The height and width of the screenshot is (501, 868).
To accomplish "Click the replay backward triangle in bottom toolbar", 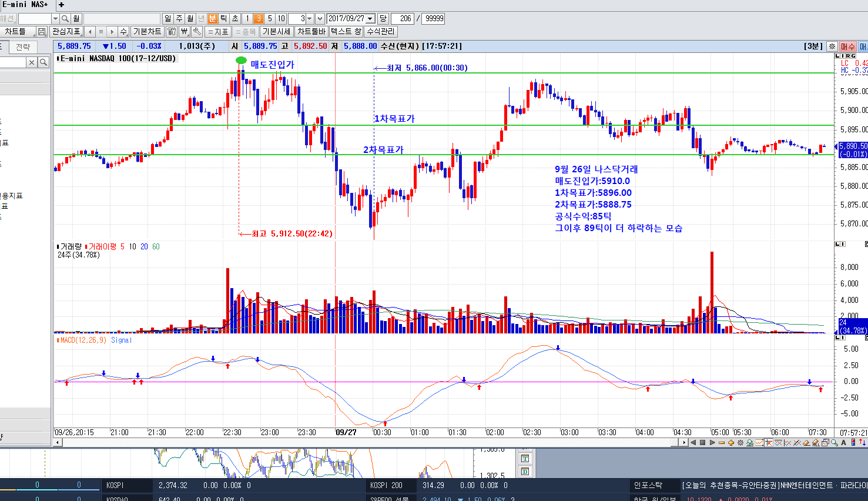I will coord(693,443).
